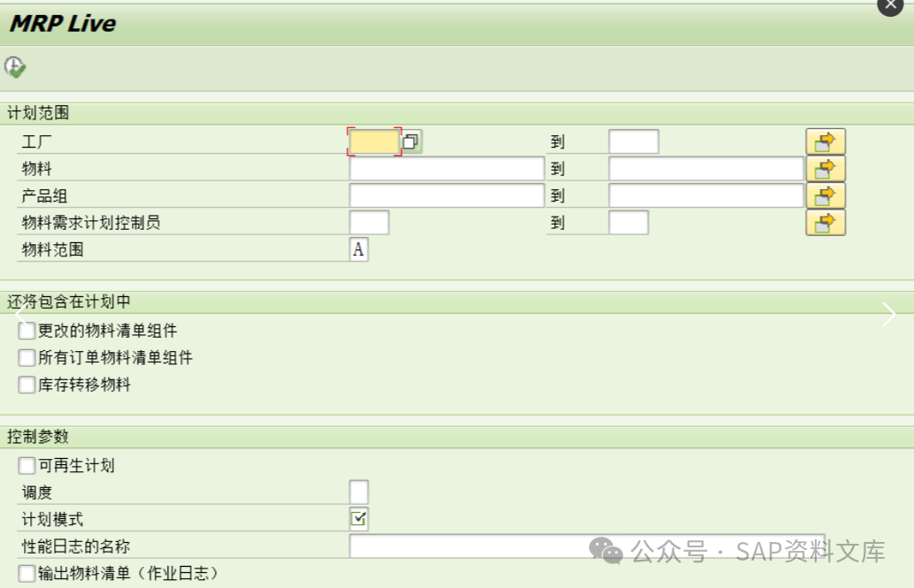Enable the 可再生计划 option
The height and width of the screenshot is (588, 914).
27,465
